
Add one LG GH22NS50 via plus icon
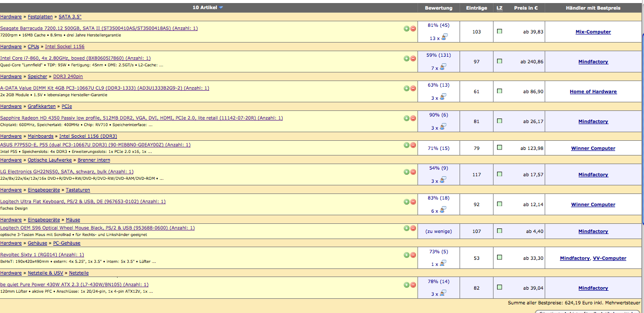pos(406,172)
